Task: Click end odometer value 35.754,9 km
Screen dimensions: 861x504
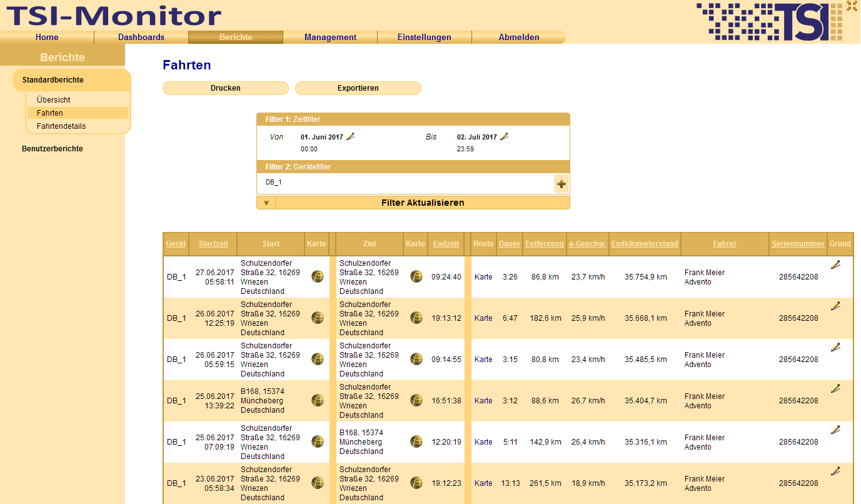Action: [x=646, y=277]
